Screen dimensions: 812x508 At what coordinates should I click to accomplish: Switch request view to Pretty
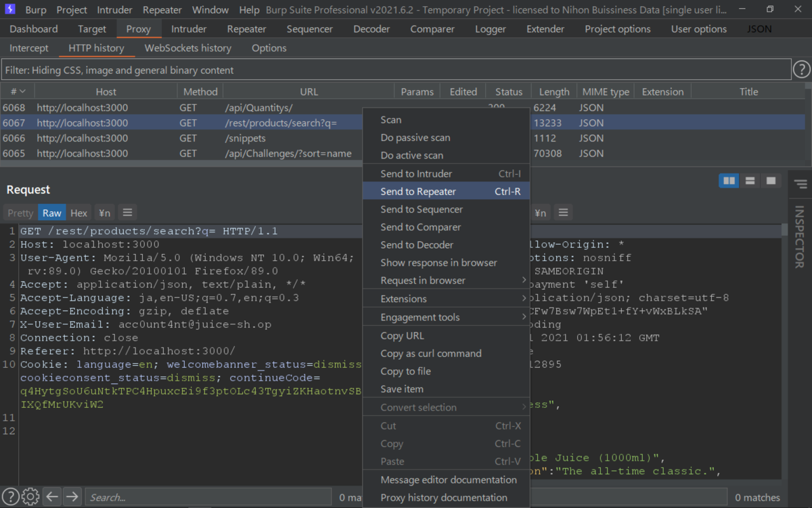(20, 213)
